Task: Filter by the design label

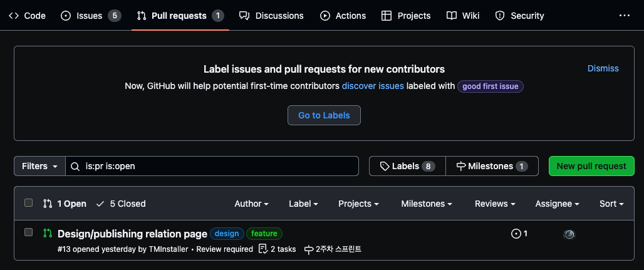Action: point(227,234)
